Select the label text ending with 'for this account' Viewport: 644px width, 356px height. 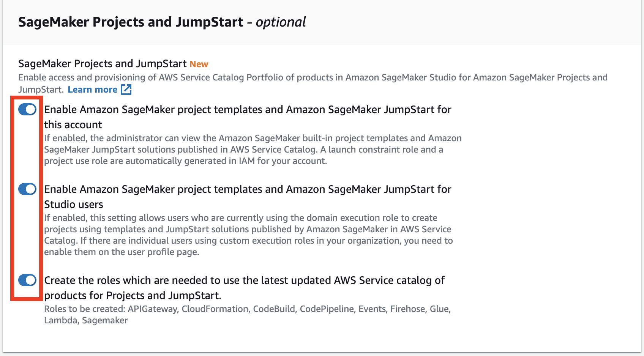pos(248,117)
